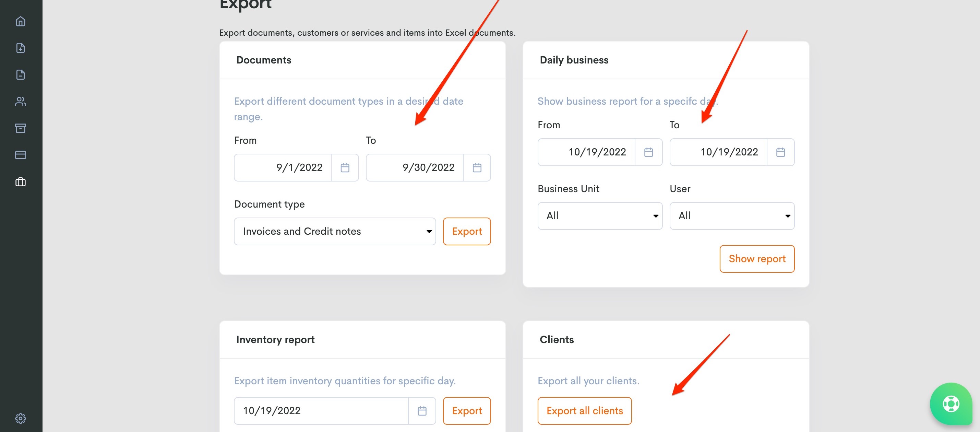980x432 pixels.
Task: Open the payments card icon in sidebar
Action: (21, 155)
